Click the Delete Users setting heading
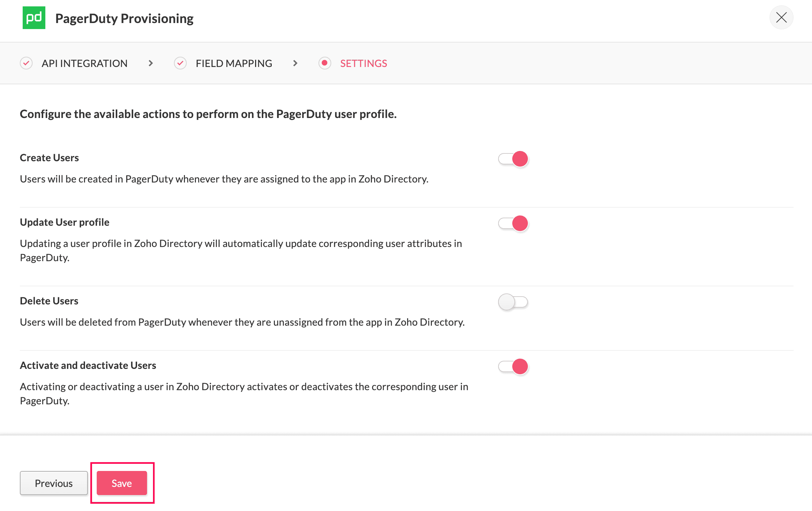The height and width of the screenshot is (511, 812). pyautogui.click(x=49, y=301)
